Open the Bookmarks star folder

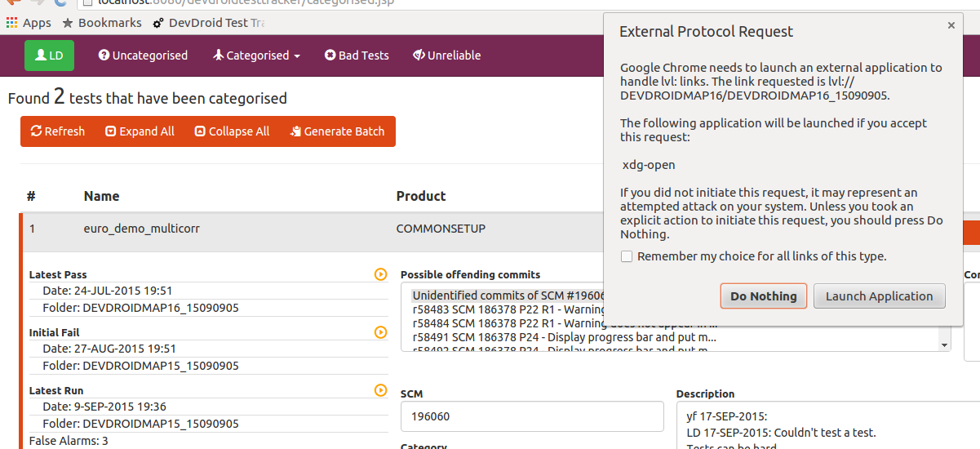(x=102, y=23)
